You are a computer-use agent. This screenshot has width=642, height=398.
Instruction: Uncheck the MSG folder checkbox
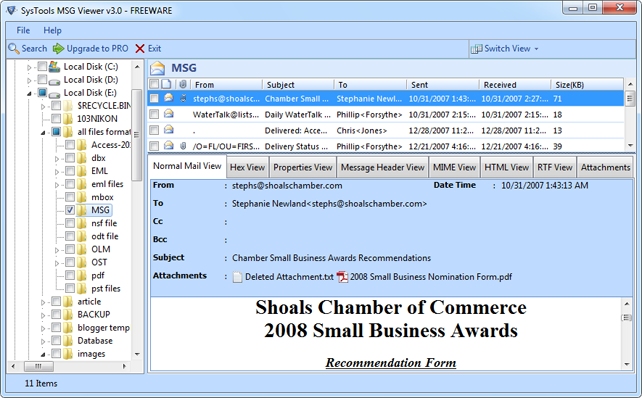point(70,210)
